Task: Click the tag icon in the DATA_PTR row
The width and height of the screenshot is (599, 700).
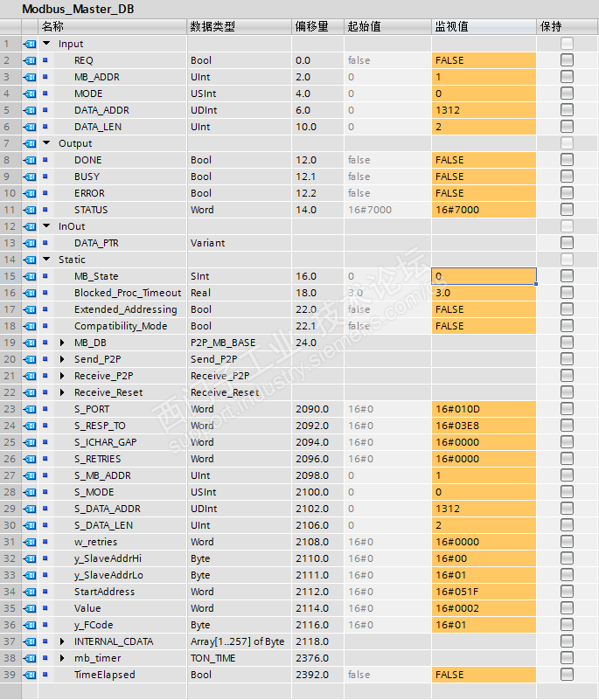Action: point(30,243)
